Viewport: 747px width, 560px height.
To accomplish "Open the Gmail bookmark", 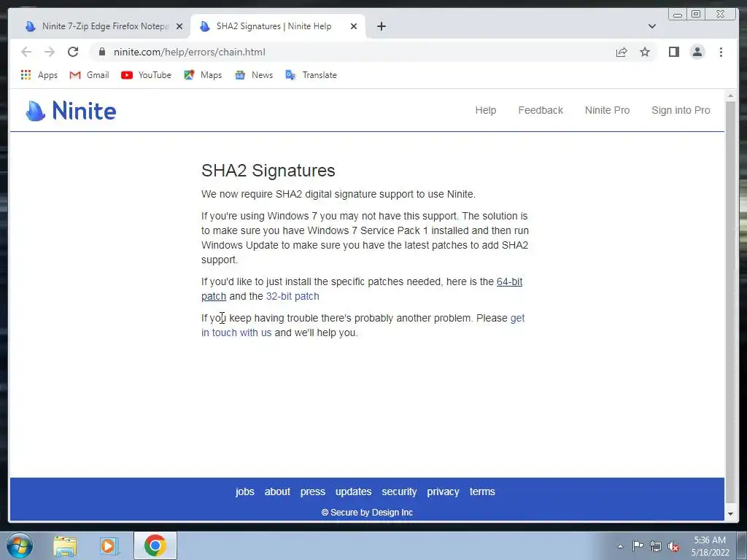I will (x=89, y=75).
